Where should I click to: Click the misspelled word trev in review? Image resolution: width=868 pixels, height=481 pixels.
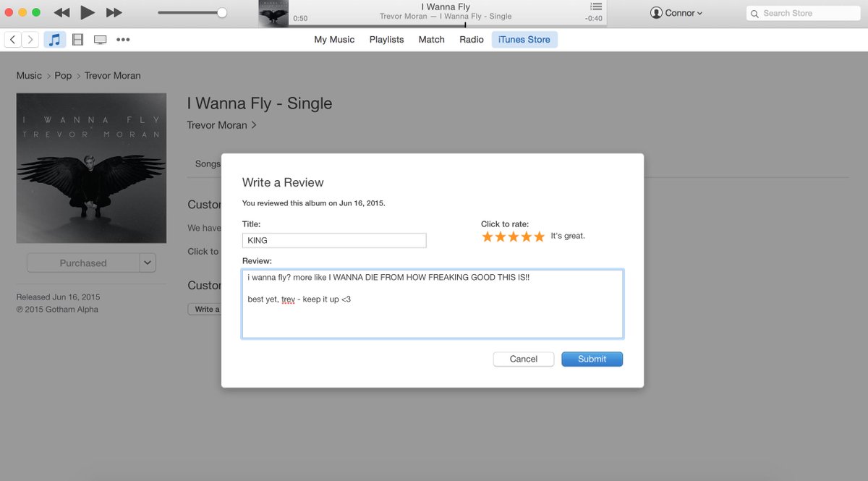(288, 299)
